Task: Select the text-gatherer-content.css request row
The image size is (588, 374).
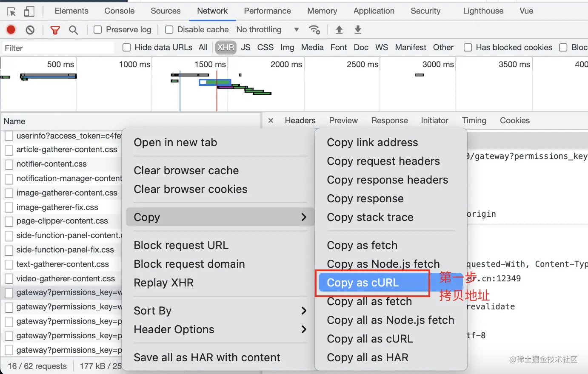Action: (63, 264)
